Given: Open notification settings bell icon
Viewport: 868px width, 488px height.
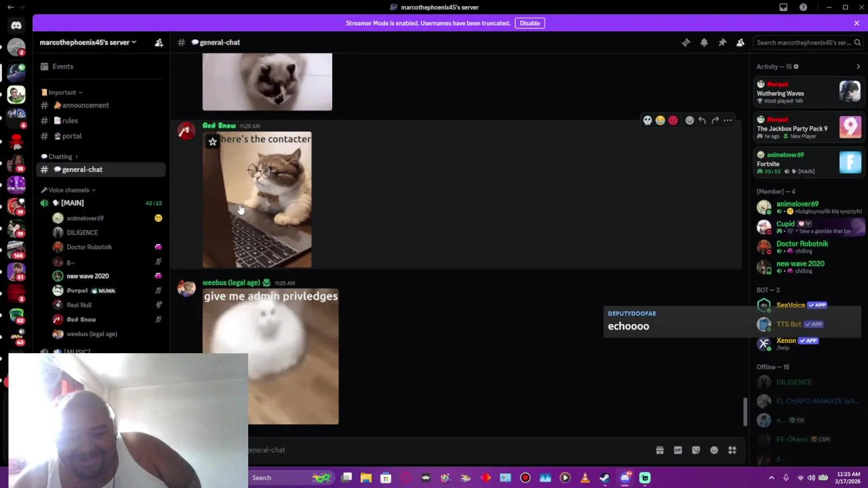Looking at the screenshot, I should (x=704, y=42).
